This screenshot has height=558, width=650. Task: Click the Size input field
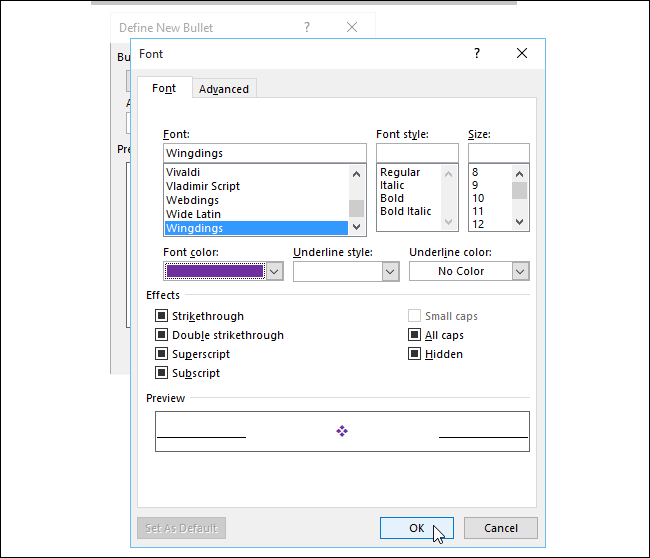click(x=499, y=153)
